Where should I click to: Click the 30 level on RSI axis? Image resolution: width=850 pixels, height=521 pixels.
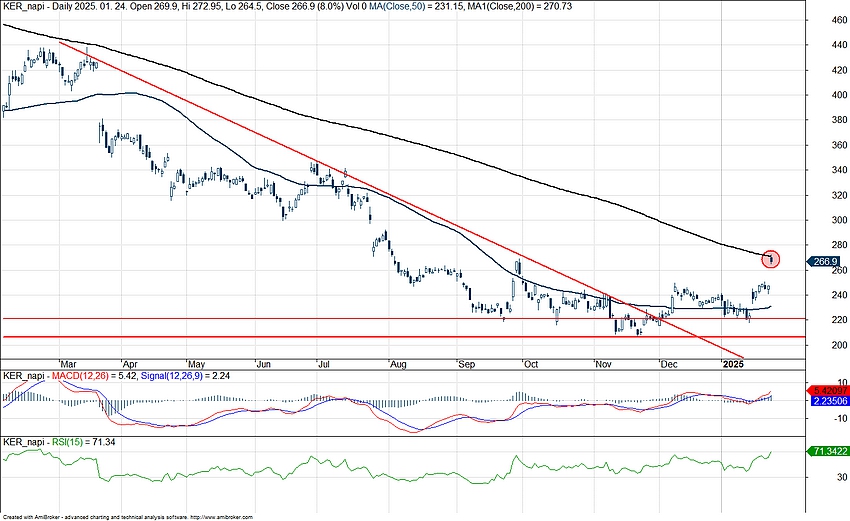816,478
